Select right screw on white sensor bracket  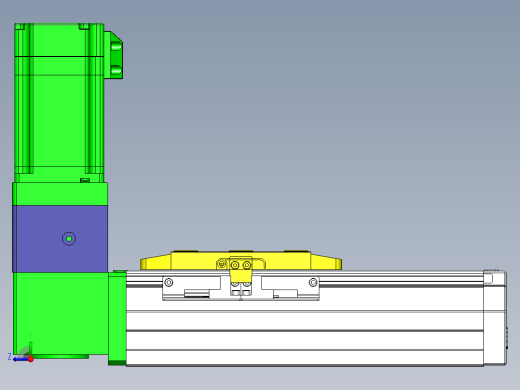313,282
